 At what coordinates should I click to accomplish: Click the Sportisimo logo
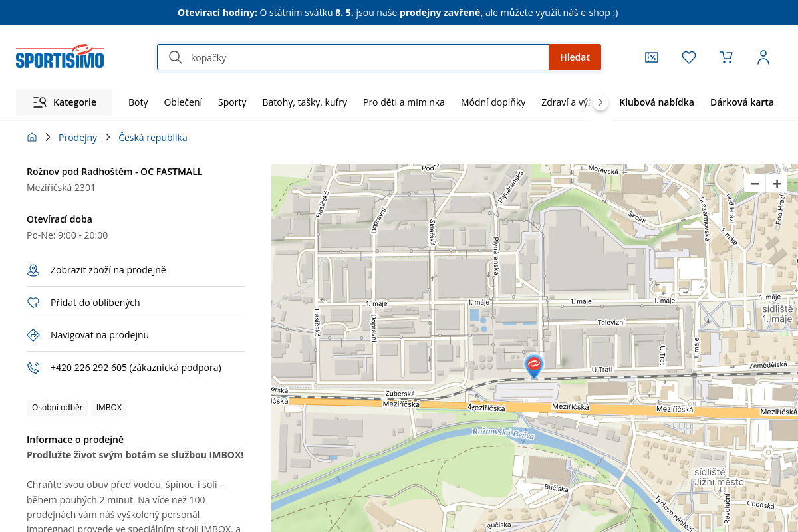(60, 57)
